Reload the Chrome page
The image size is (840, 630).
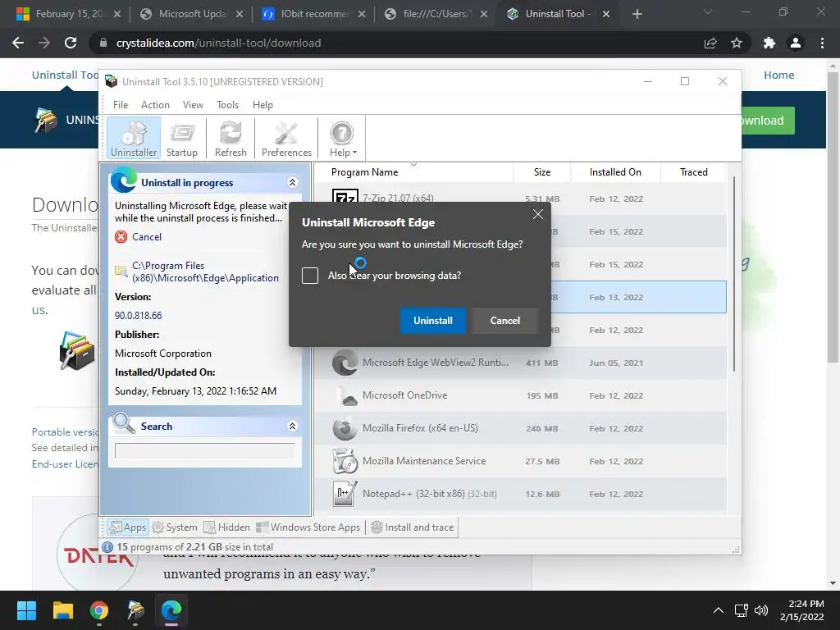71,43
